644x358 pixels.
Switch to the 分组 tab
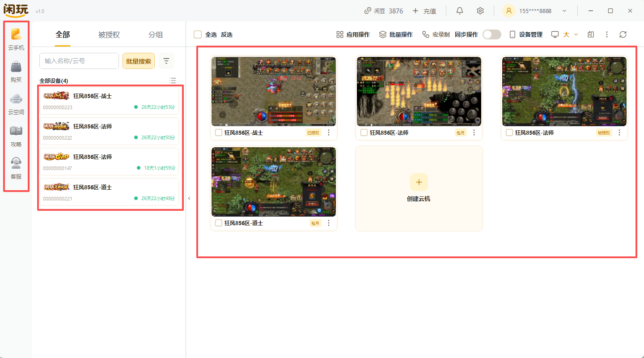point(156,35)
